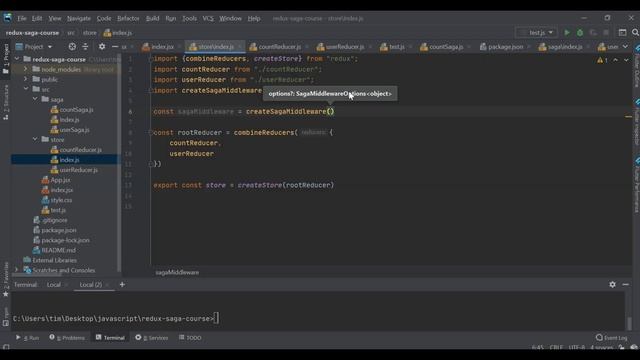Screen dimensions: 640x360
Task: Fold the combineReducers block at line 8
Action: tap(151, 132)
